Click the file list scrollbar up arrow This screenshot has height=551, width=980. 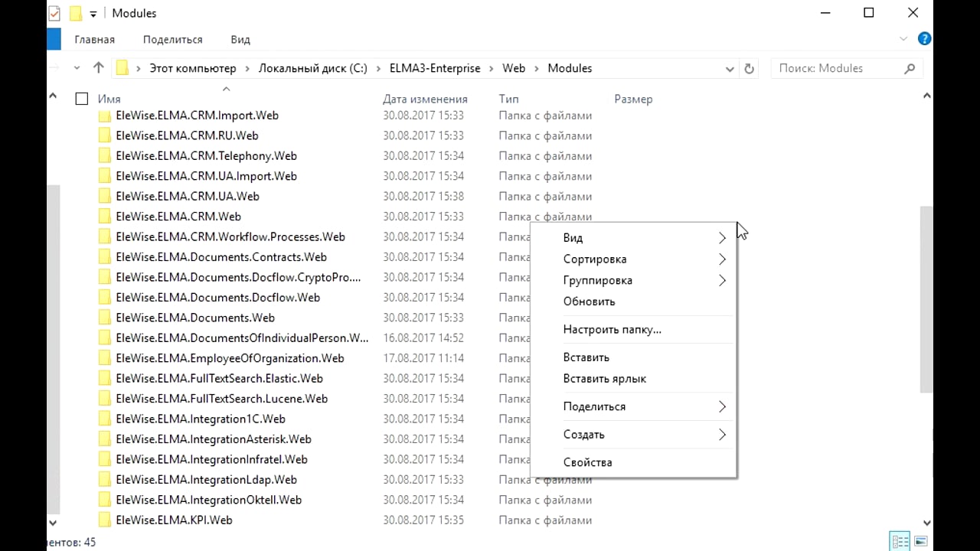point(927,96)
